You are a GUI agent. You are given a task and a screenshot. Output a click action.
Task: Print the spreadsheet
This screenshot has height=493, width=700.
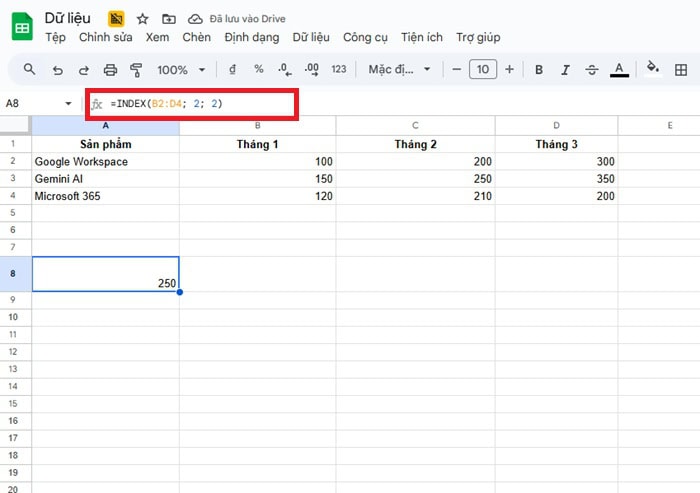click(x=110, y=70)
